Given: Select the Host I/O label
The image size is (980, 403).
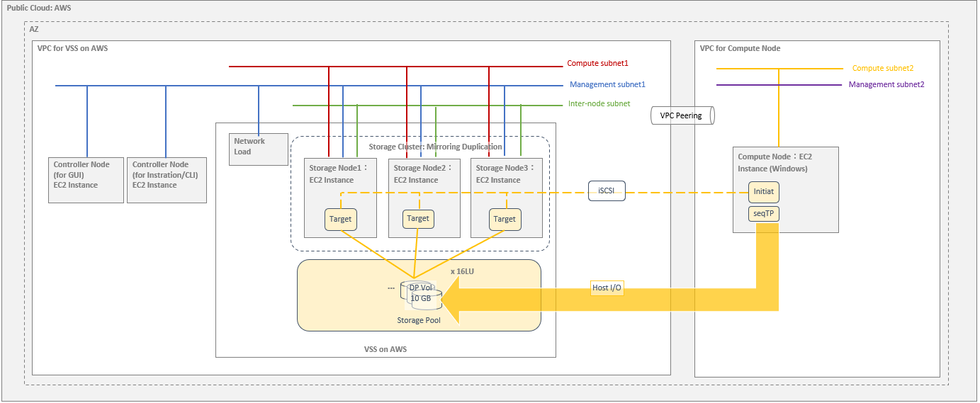Looking at the screenshot, I should click(607, 288).
